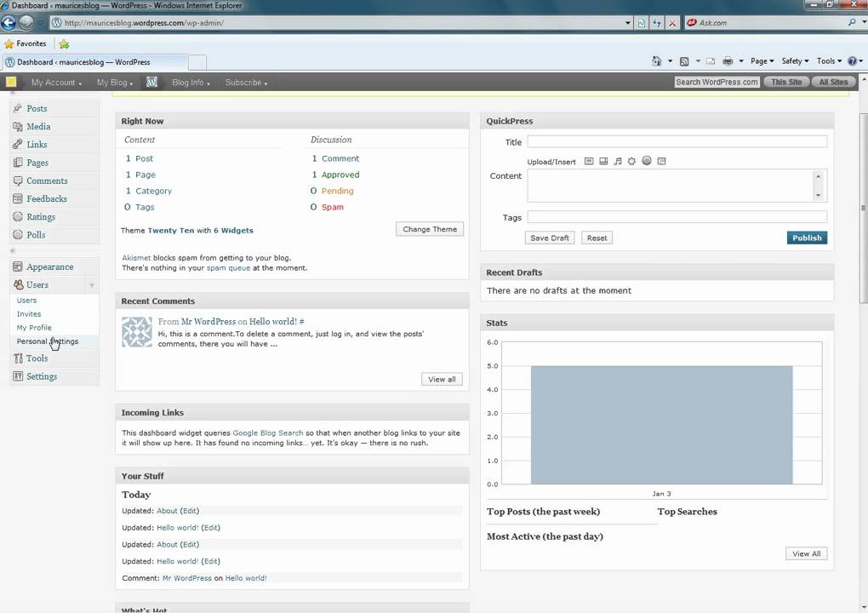Click the Refresh icon next to address bar
Viewport: 868px width, 613px height.
click(657, 23)
